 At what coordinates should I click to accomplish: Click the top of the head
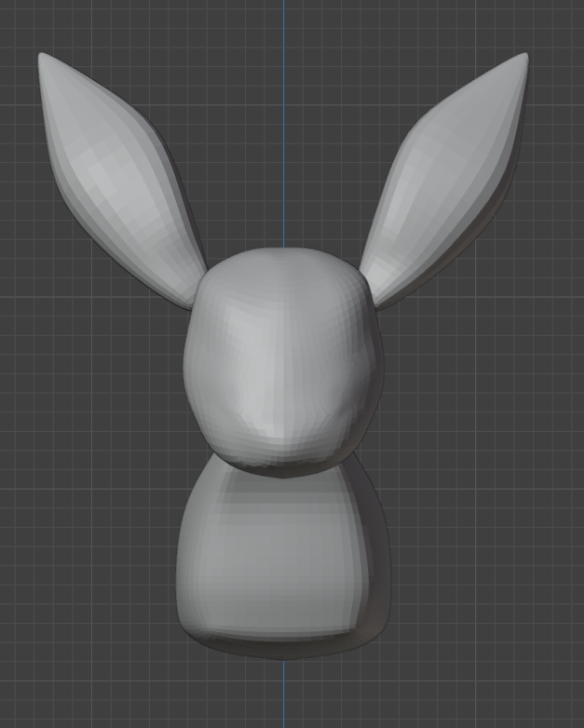[x=284, y=251]
